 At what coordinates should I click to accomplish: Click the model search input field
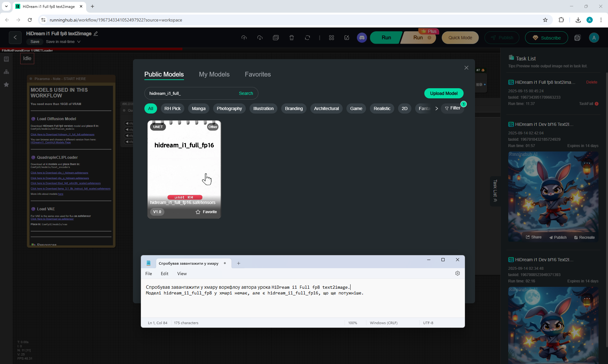point(190,93)
